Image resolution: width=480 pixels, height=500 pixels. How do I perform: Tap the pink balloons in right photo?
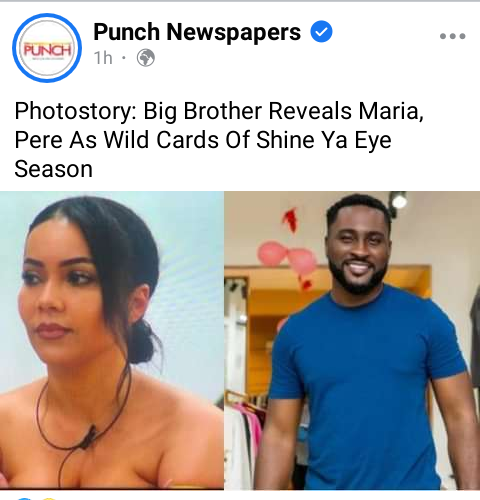click(x=287, y=258)
